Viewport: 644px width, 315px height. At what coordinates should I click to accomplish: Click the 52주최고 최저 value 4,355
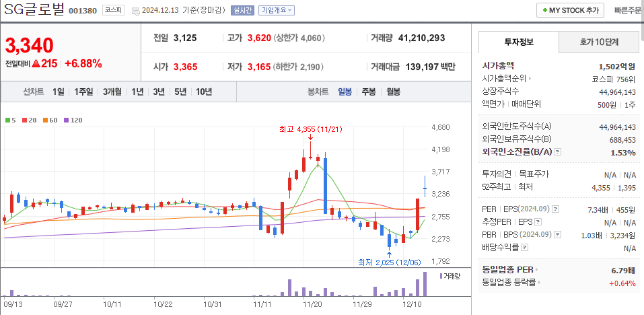point(601,188)
